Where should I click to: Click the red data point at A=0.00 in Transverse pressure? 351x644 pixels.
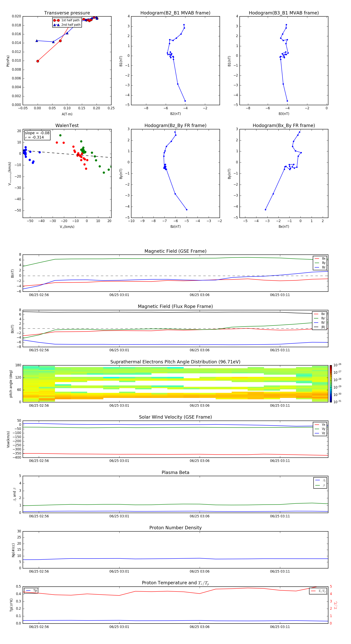[x=38, y=61]
